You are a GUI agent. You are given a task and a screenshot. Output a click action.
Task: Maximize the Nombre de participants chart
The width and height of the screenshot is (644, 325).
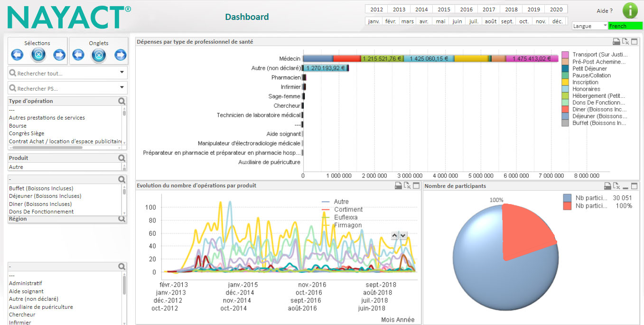click(x=635, y=186)
